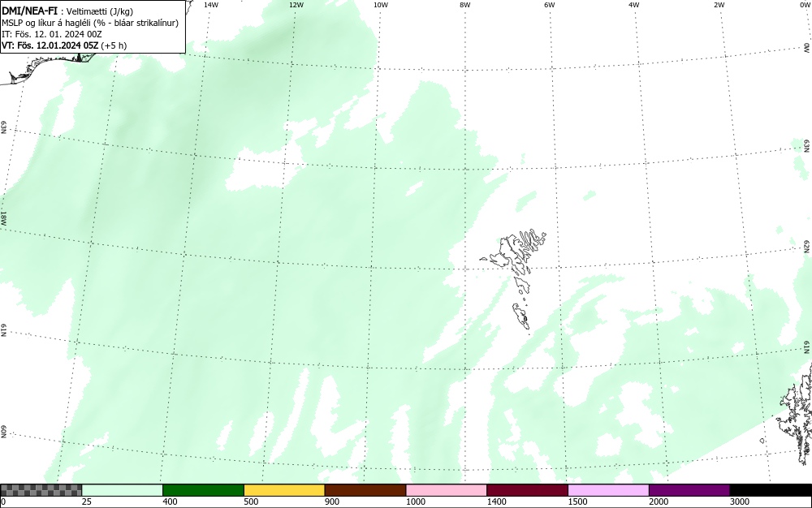Click the '0' legend scale value
Image resolution: width=812 pixels, height=508 pixels.
click(3, 502)
